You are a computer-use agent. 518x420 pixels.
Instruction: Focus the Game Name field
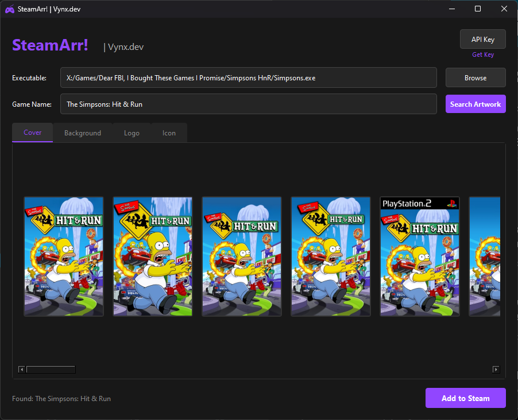pyautogui.click(x=249, y=104)
